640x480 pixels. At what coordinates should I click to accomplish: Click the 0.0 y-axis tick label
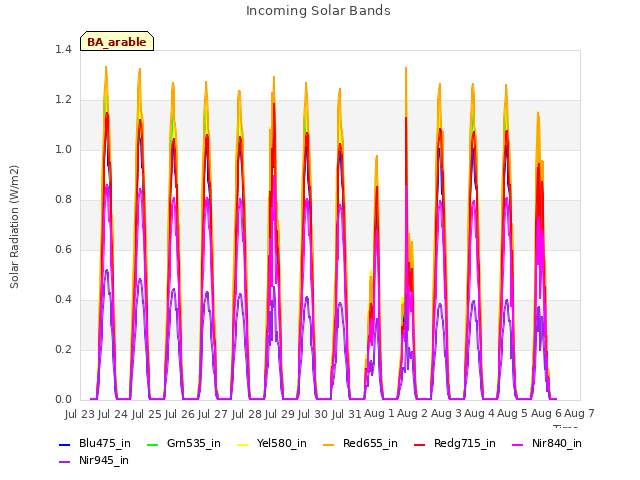coord(63,400)
